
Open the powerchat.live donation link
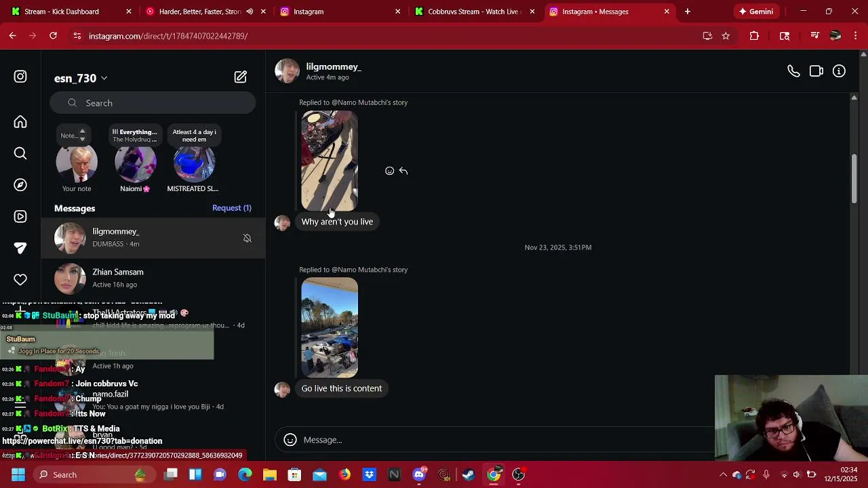[82, 441]
